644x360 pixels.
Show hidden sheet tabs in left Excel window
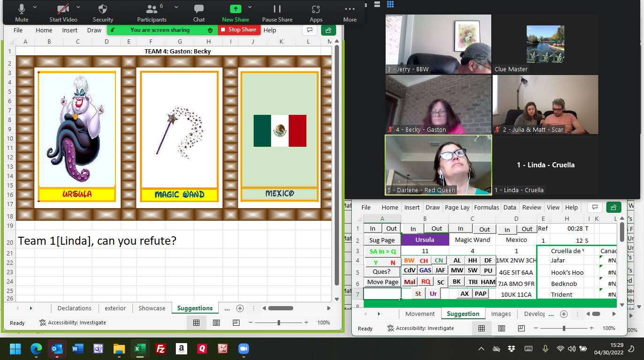coord(227,308)
